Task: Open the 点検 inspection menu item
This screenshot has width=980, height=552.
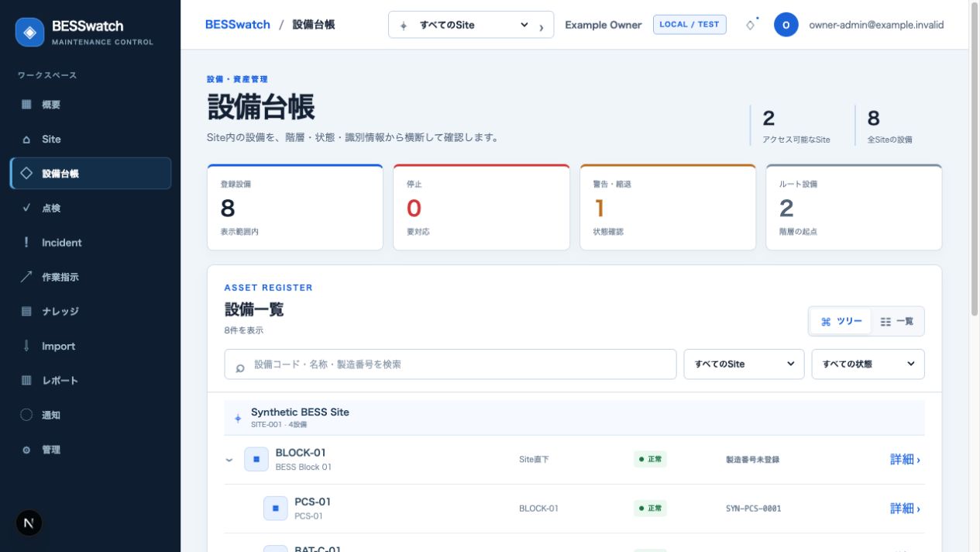Action: click(91, 208)
